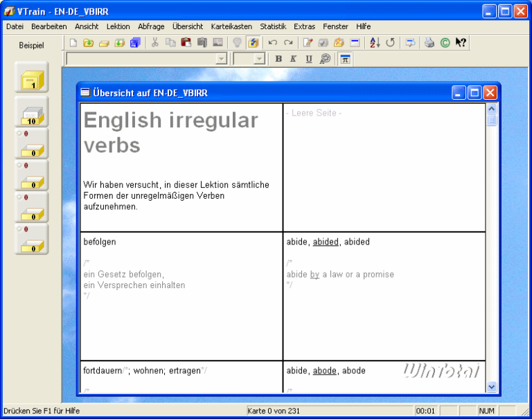The height and width of the screenshot is (419, 532).
Task: Click the yellow box with green arrow
Action: coord(119,43)
